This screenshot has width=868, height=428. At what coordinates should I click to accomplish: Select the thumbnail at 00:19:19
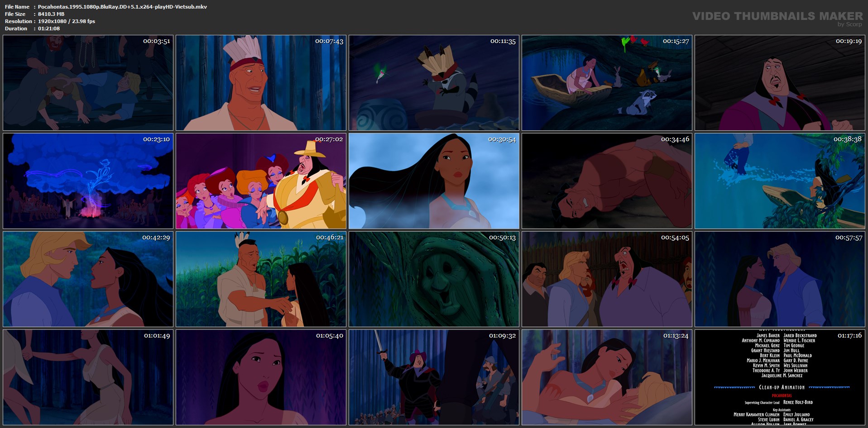click(780, 83)
